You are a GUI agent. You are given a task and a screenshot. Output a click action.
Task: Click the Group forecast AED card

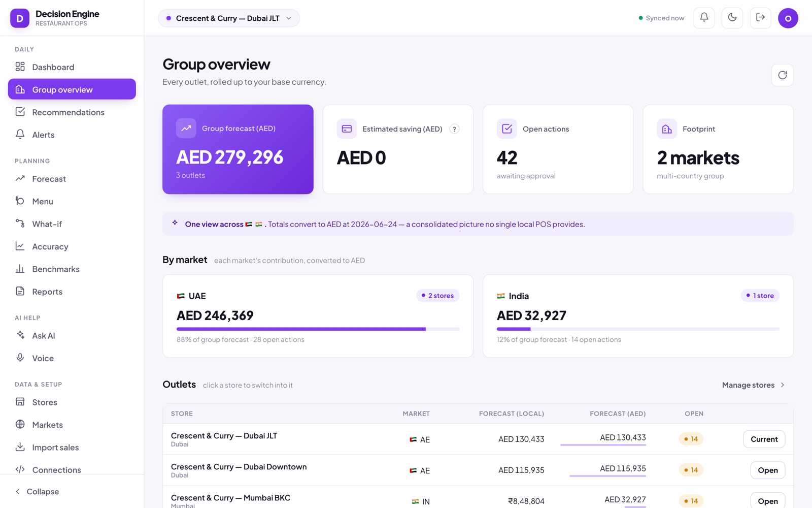[238, 149]
